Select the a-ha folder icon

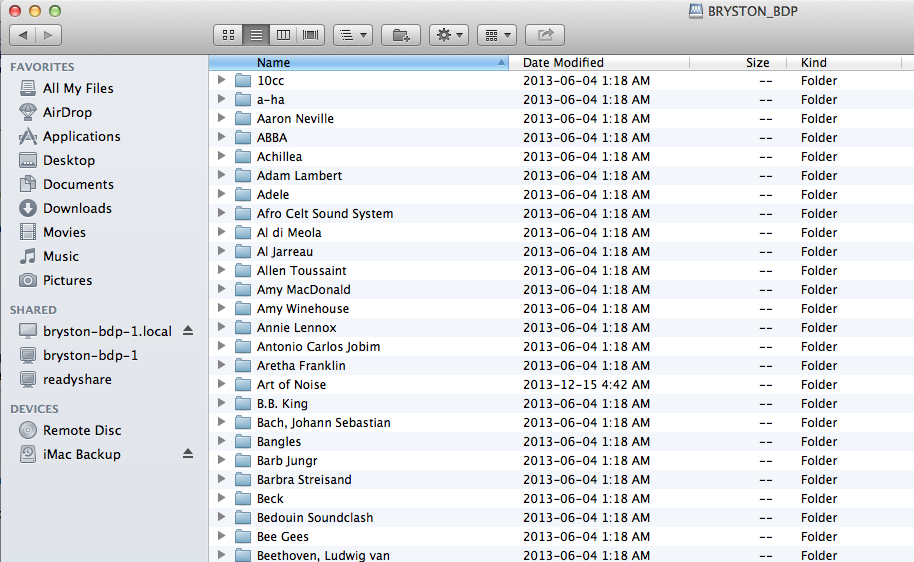tap(243, 100)
